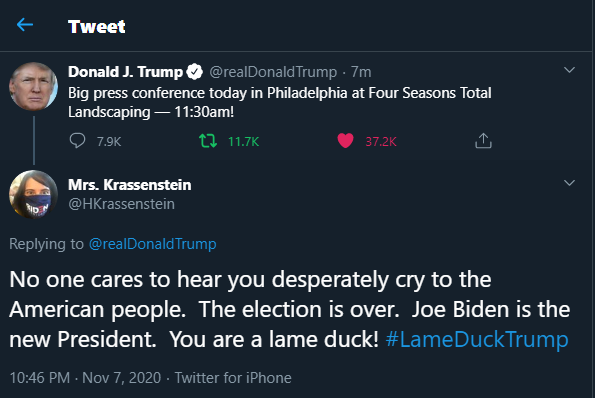Click the 37.2K likes count
The image size is (595, 398).
click(381, 142)
